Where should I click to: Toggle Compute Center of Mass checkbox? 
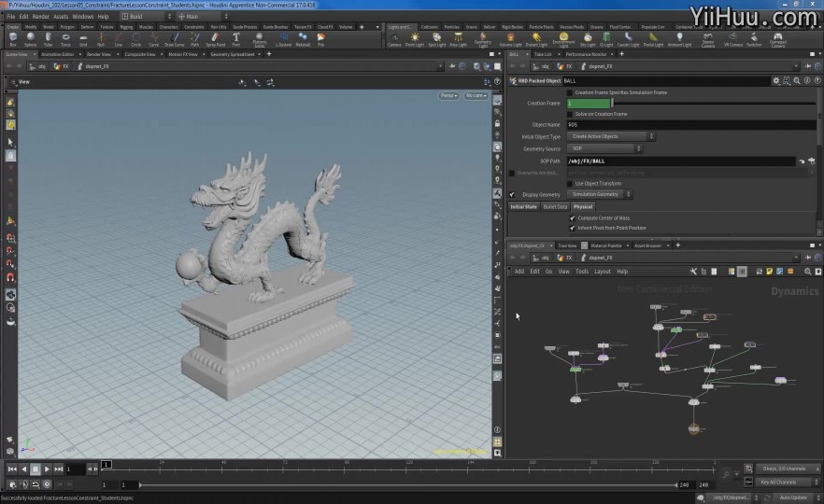tap(573, 217)
